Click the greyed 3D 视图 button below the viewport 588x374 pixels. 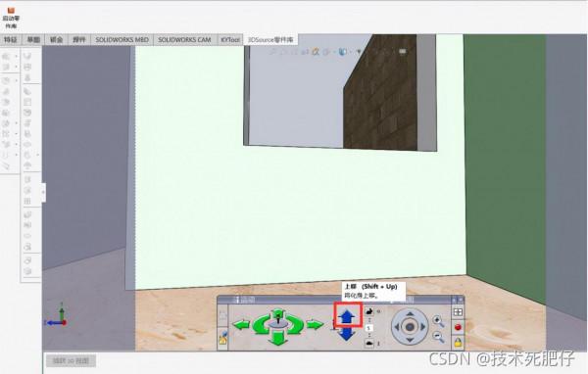click(x=71, y=361)
